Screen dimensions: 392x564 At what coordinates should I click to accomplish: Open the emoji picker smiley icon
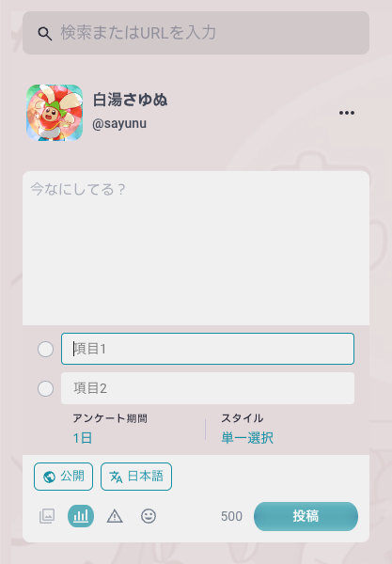149,516
